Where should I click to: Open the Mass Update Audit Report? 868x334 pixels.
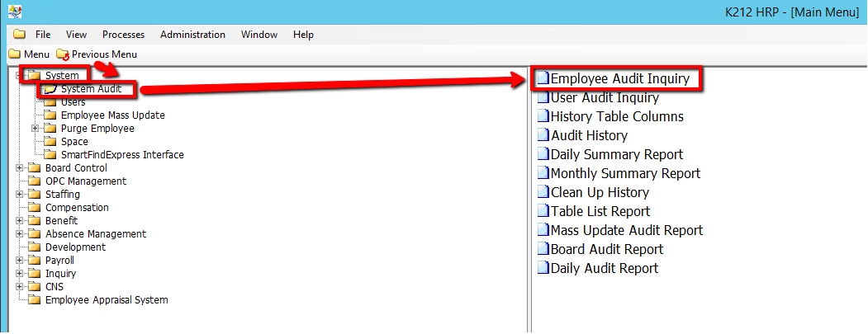click(x=627, y=230)
